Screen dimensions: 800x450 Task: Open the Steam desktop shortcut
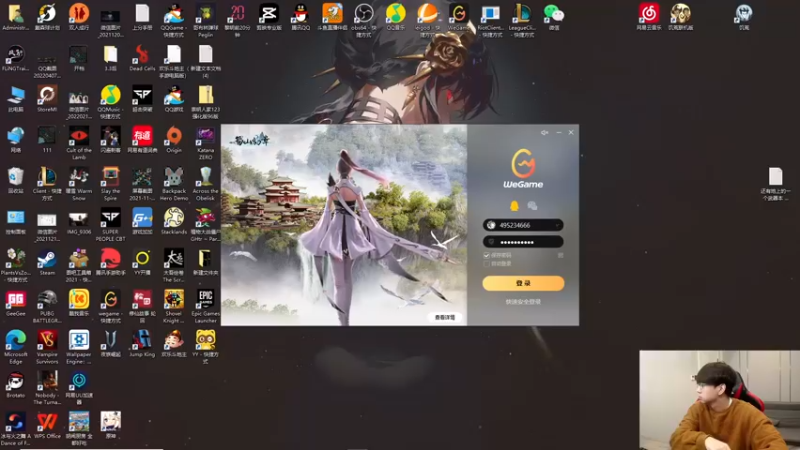click(47, 263)
